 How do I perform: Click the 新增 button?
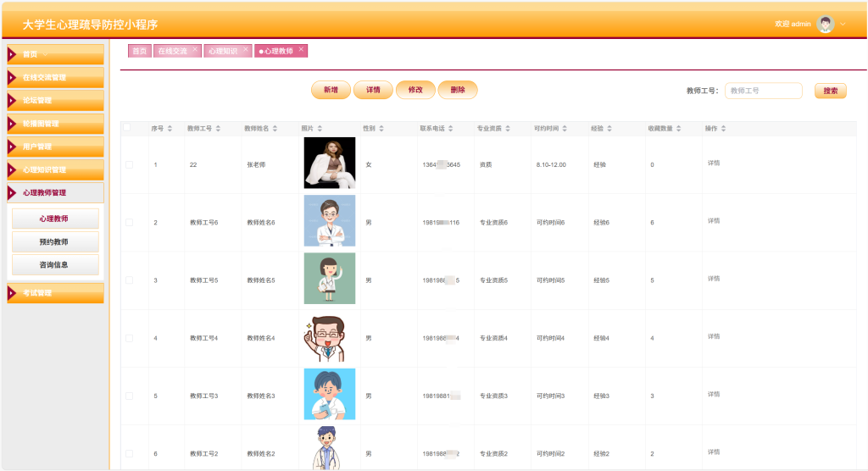tap(331, 90)
